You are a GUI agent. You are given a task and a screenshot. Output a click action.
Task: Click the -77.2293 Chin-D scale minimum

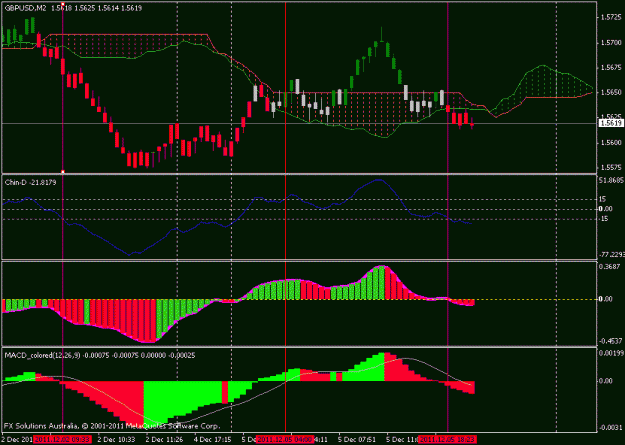pos(612,254)
